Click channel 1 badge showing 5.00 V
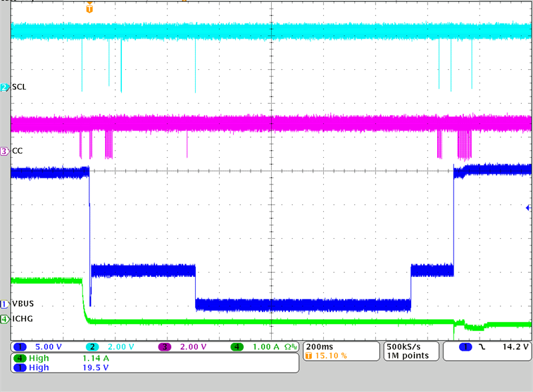This screenshot has width=533, height=392. pos(20,347)
